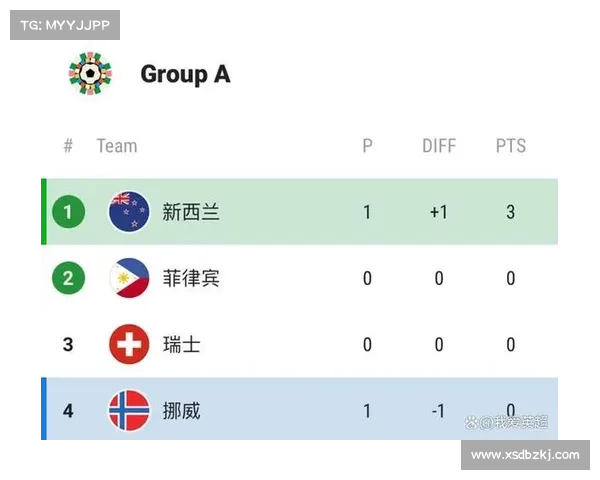Sort by the PTS column header
Viewport: 600px width, 480px height.
click(x=511, y=146)
